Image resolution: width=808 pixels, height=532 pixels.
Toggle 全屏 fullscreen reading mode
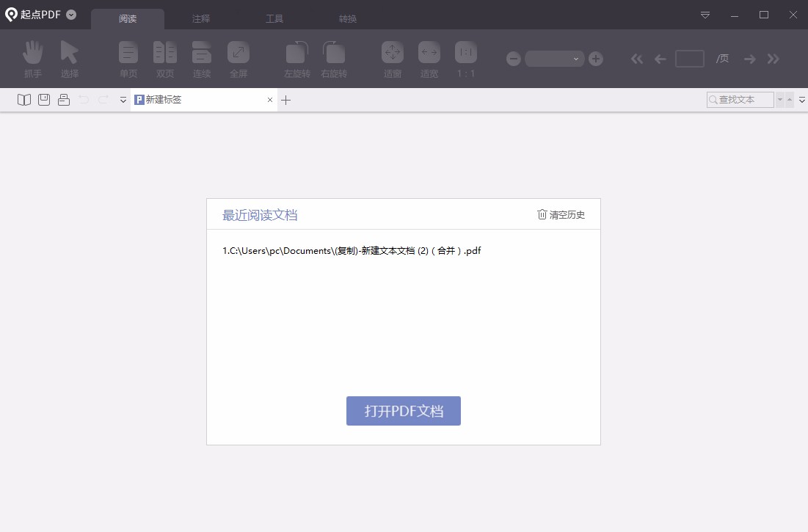(238, 59)
